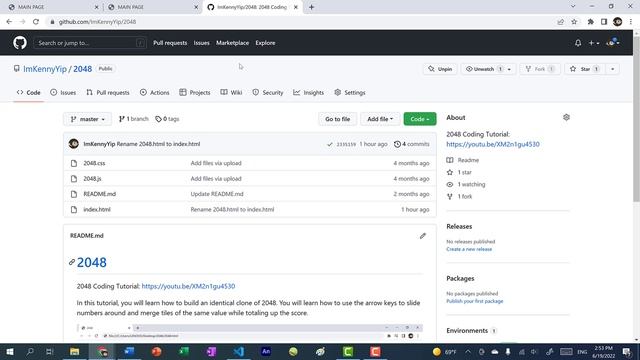This screenshot has height=360, width=640.
Task: Focus the Search or jump to field
Action: tap(90, 43)
